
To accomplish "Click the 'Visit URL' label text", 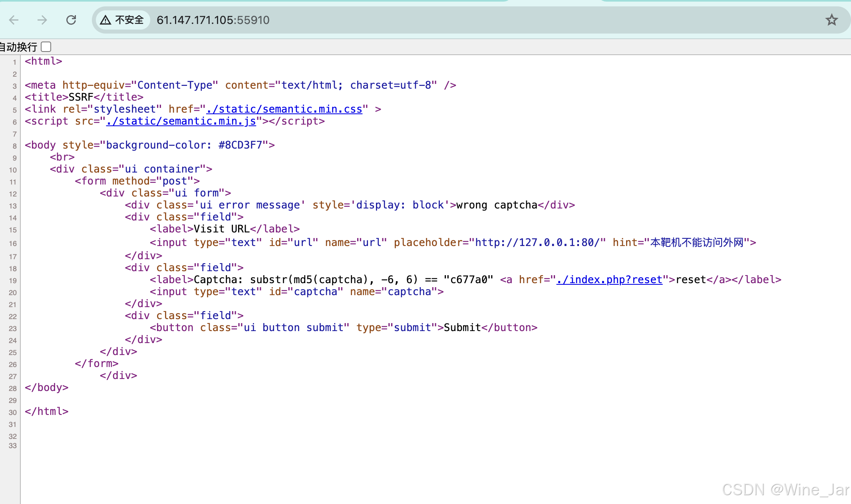I will coord(221,229).
